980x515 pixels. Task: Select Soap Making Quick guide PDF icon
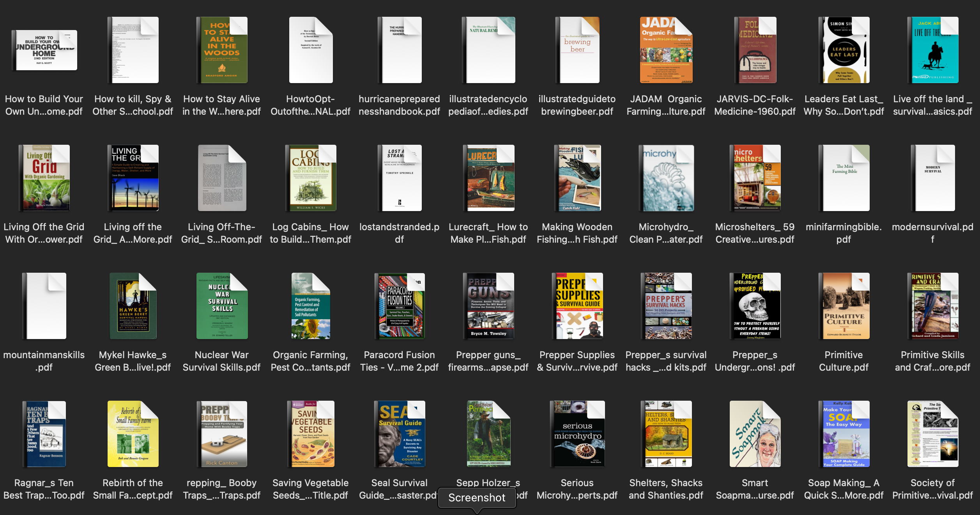click(844, 434)
